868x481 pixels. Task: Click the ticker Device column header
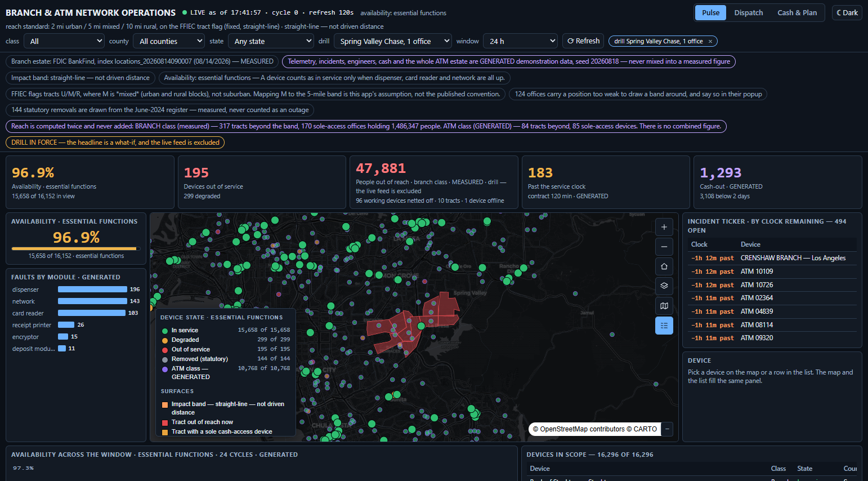pos(750,244)
